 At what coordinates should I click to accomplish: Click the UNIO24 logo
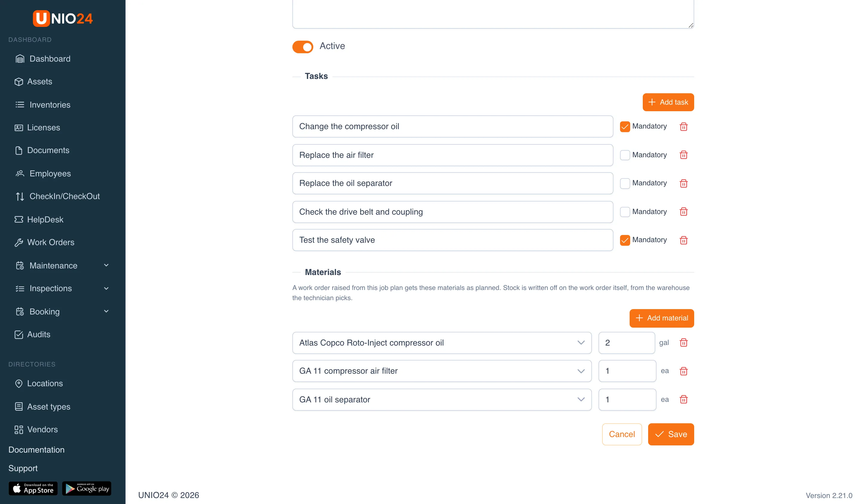[62, 19]
